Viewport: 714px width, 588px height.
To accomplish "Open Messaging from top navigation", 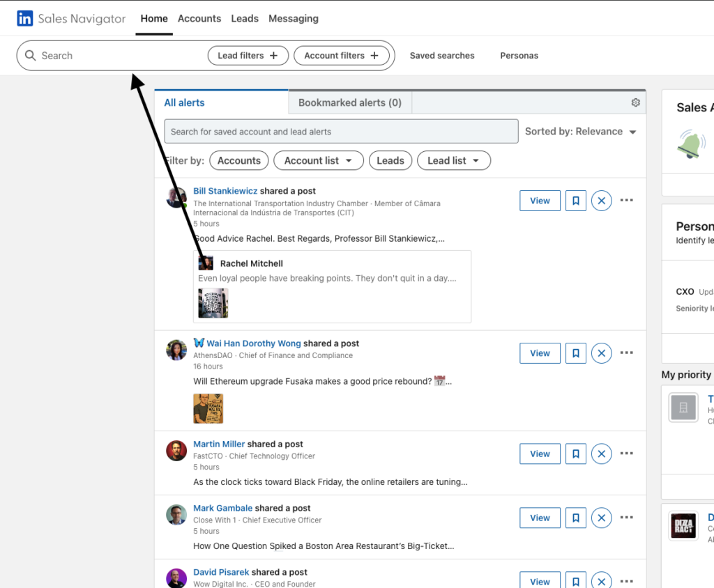I will [x=293, y=19].
